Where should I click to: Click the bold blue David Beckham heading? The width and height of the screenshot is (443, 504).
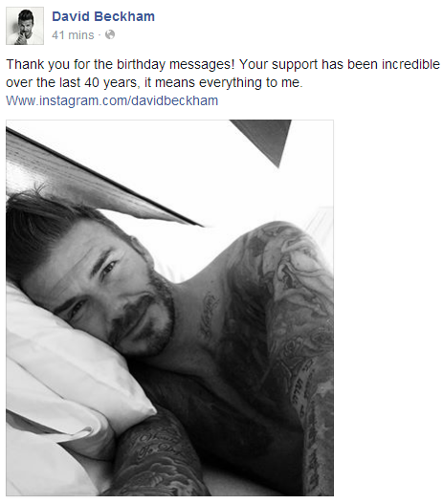click(x=103, y=16)
